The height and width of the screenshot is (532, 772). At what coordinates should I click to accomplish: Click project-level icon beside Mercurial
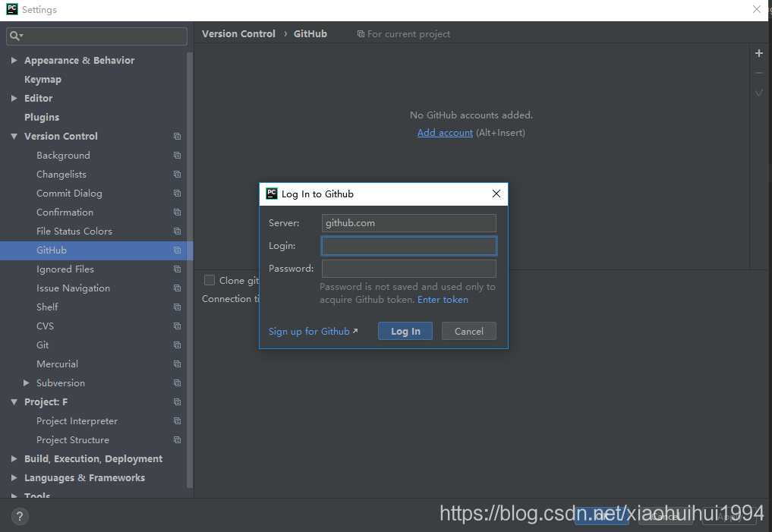177,364
